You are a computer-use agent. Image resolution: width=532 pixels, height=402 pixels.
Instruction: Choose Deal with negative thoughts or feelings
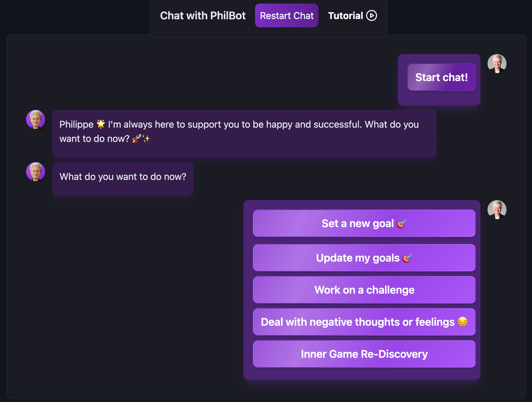[x=364, y=322]
